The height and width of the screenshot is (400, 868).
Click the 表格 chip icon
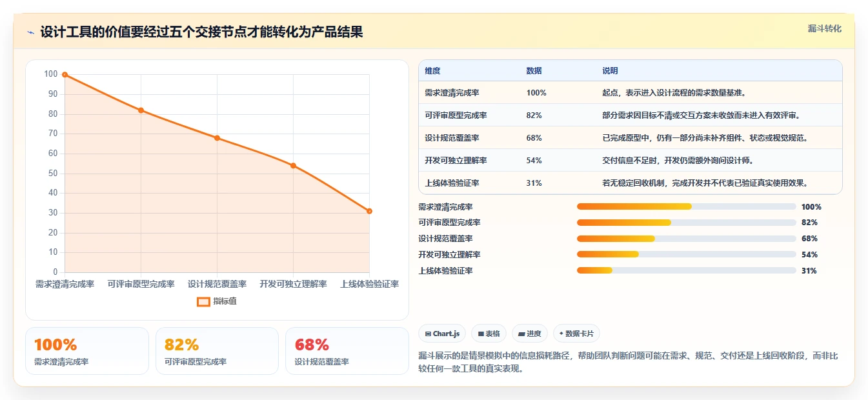(481, 334)
